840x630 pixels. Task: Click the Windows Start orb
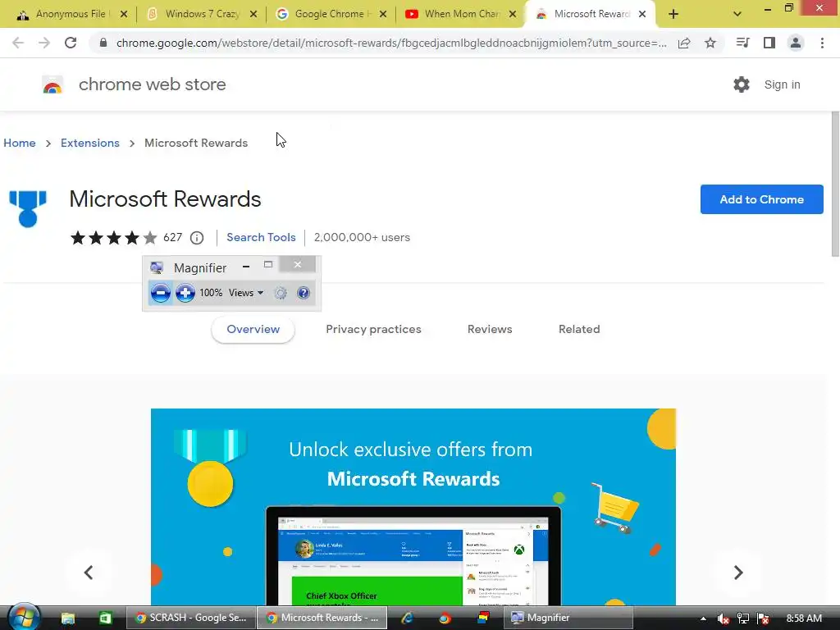[x=24, y=617]
